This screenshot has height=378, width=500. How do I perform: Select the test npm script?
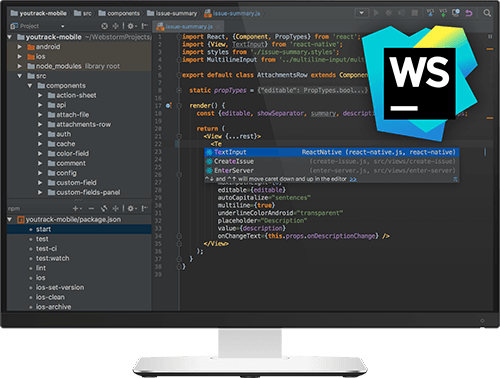pyautogui.click(x=42, y=239)
